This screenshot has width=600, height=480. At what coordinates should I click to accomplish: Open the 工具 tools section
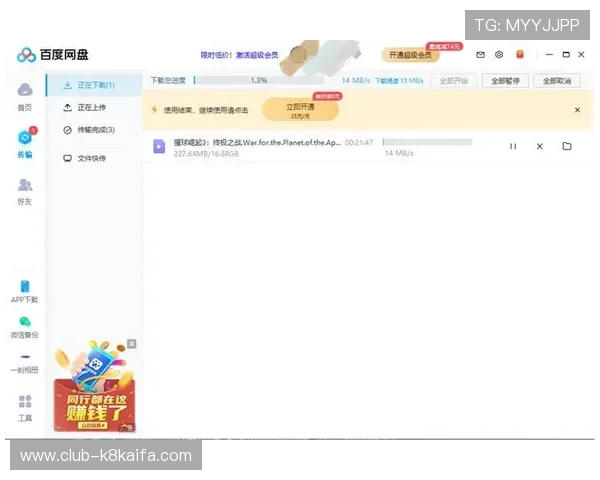click(x=25, y=408)
